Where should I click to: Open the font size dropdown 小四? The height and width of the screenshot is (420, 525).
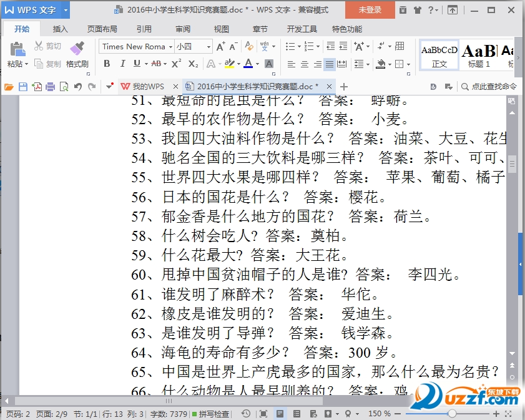click(209, 47)
